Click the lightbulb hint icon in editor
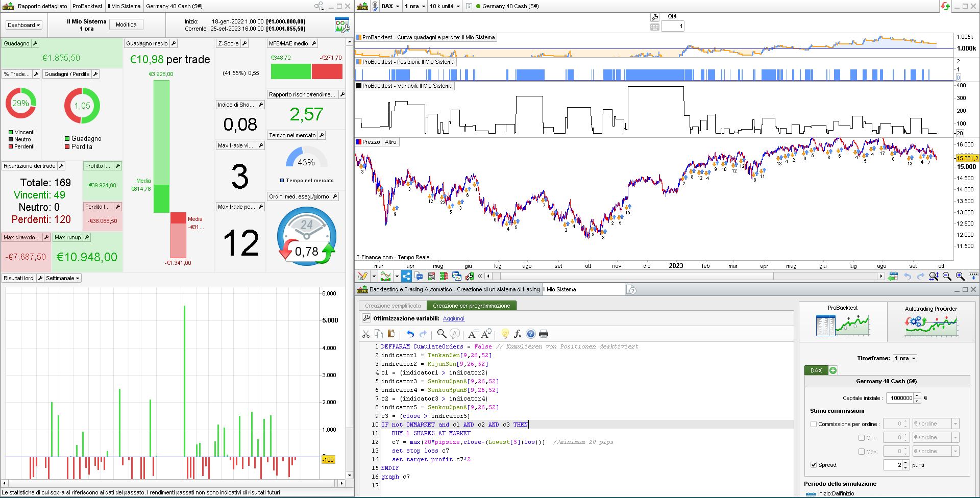The height and width of the screenshot is (498, 980). click(x=505, y=334)
